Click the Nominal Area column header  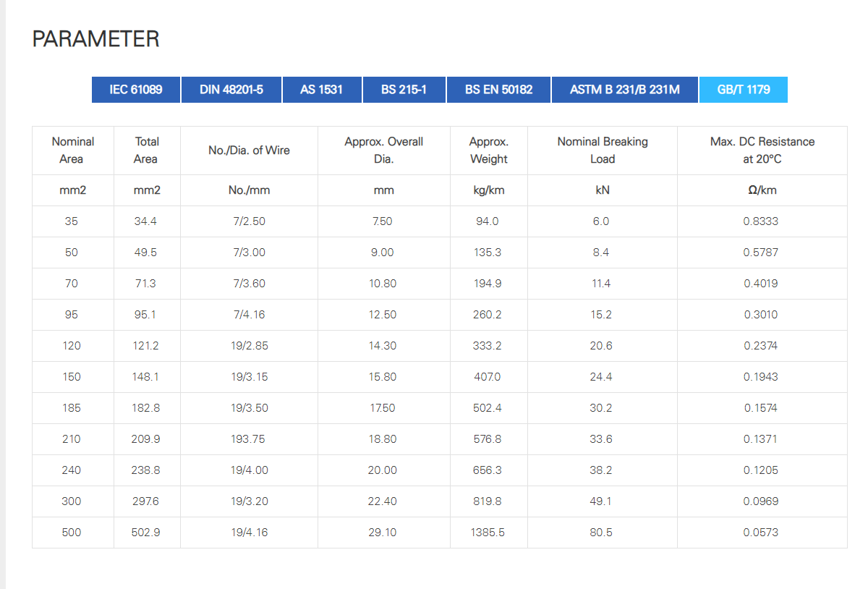(x=73, y=151)
